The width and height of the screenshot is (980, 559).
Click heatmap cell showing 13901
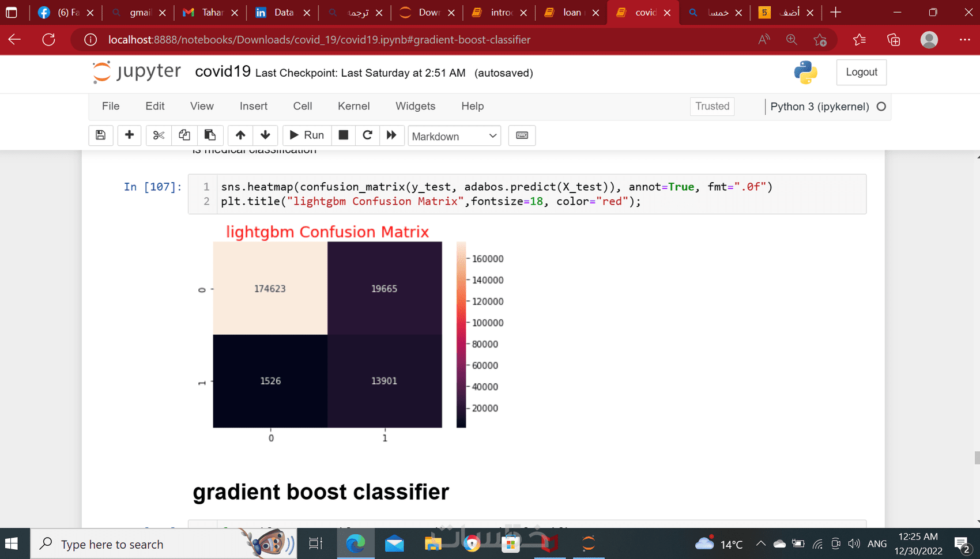point(385,381)
